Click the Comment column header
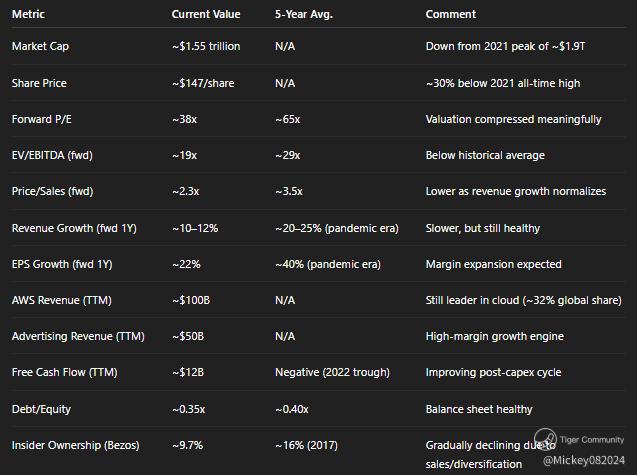 450,14
